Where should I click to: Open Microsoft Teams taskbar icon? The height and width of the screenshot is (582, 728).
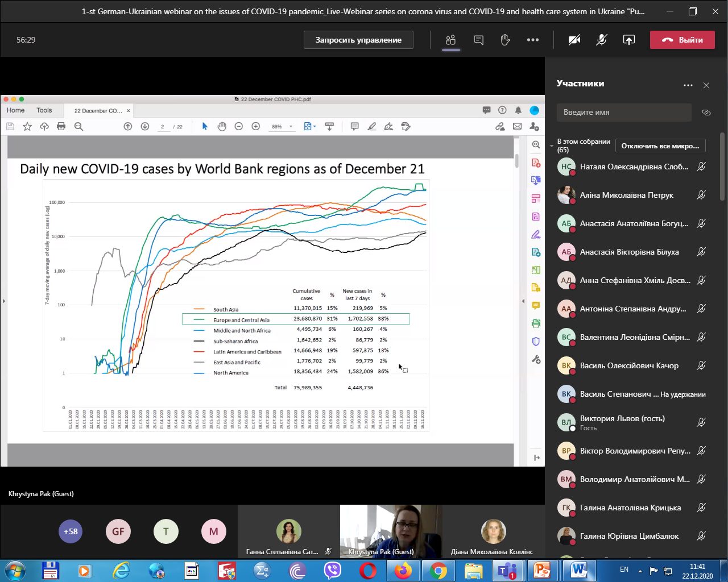tap(507, 569)
